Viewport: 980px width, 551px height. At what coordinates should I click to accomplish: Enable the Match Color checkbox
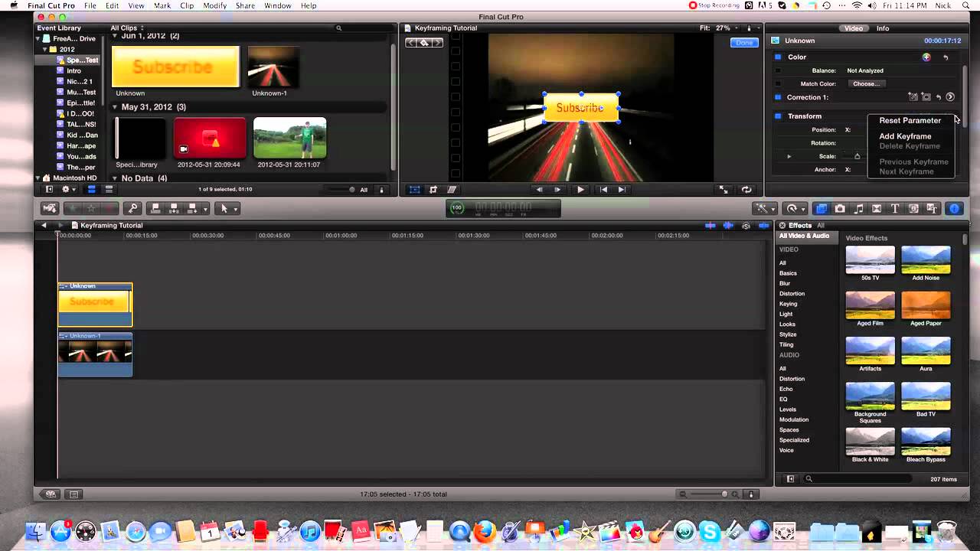point(778,84)
